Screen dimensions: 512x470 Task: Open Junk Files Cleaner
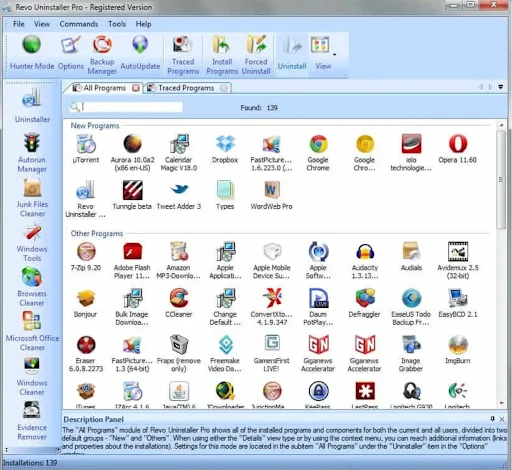(x=32, y=197)
